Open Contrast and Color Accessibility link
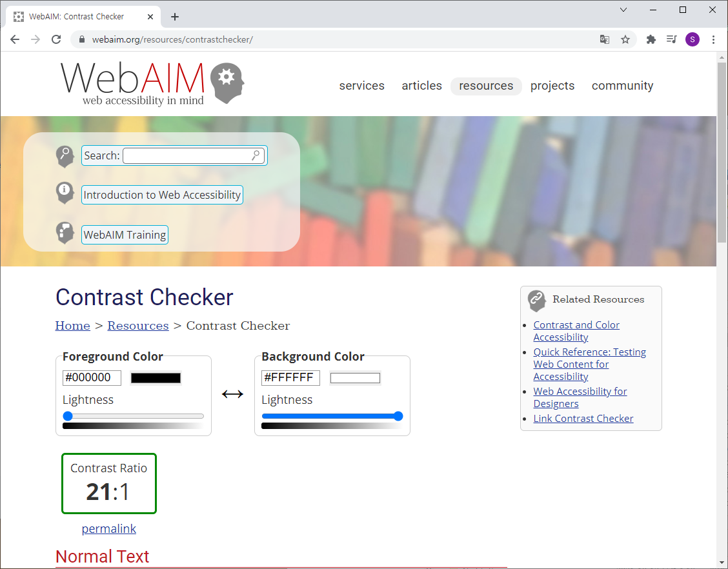 tap(576, 331)
